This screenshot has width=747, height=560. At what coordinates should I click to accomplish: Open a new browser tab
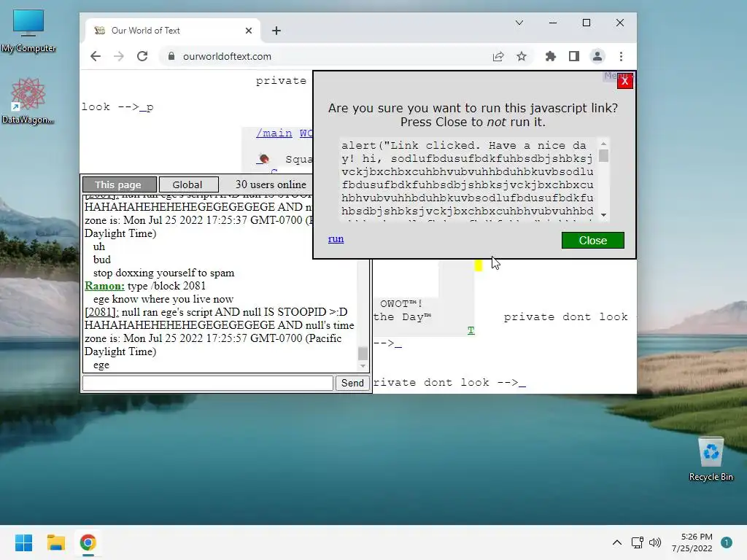(x=276, y=31)
